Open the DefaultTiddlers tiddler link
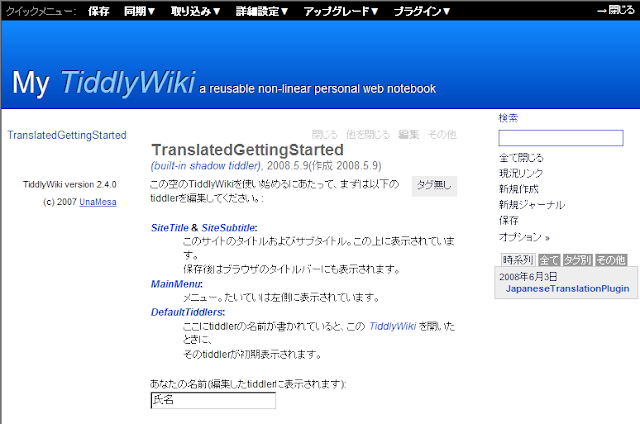640x424 pixels. tap(187, 312)
